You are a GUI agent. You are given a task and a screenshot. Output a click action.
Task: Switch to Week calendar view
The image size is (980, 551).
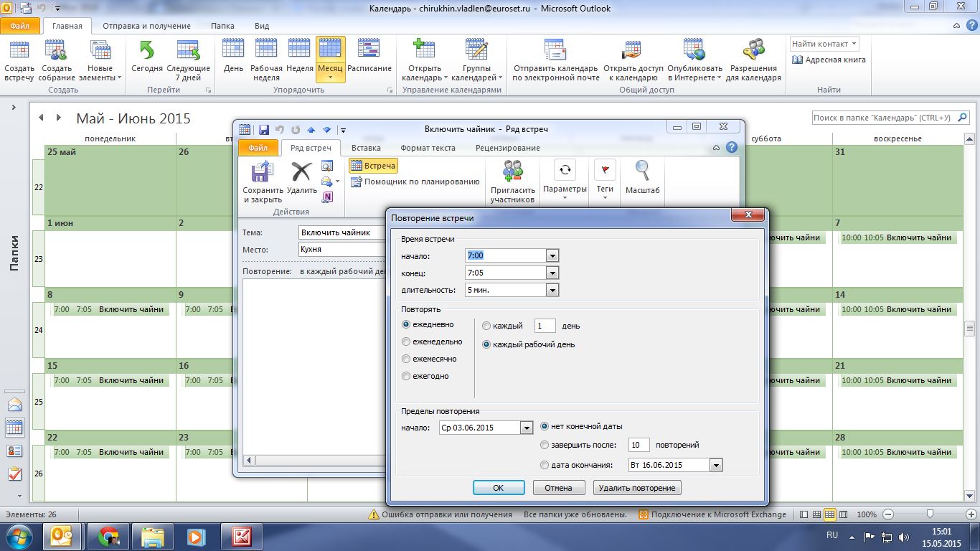(x=299, y=59)
